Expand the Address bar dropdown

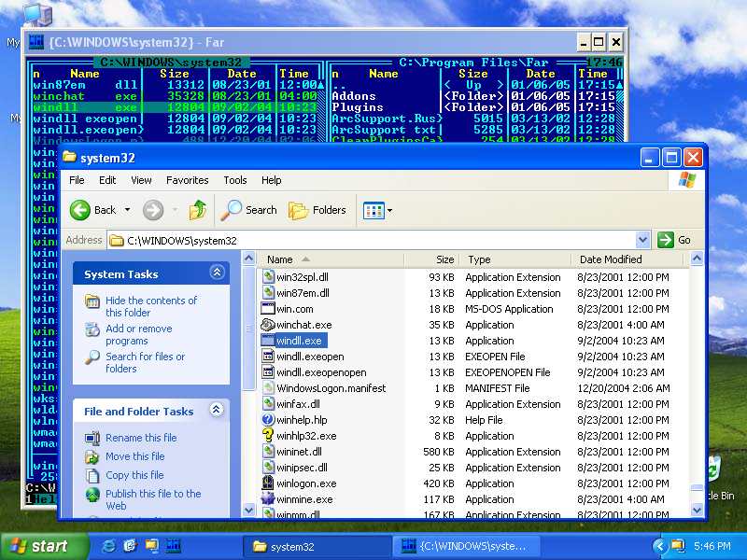tap(642, 240)
